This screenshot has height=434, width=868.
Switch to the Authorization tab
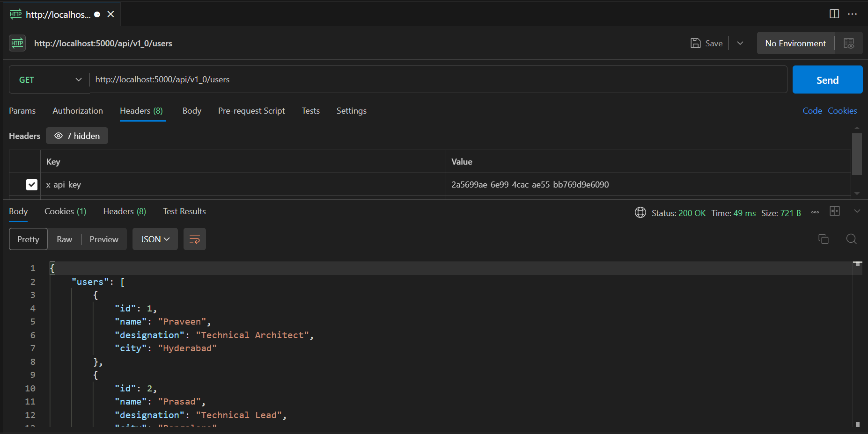(78, 111)
